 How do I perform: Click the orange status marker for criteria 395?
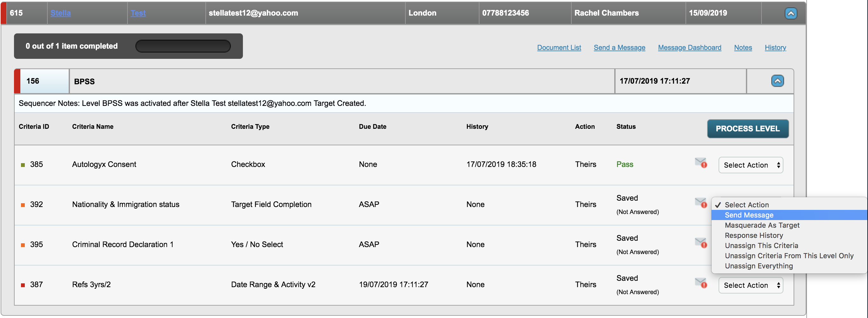click(23, 245)
